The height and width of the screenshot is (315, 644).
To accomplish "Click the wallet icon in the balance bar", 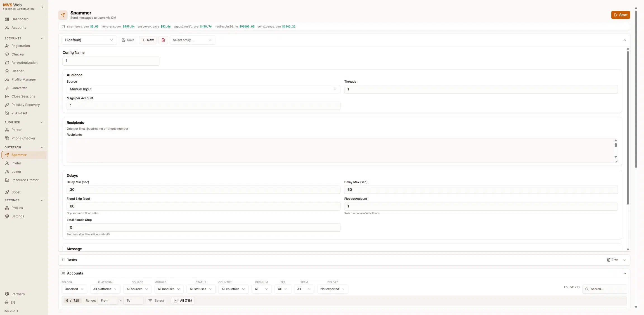I will 63,27.
